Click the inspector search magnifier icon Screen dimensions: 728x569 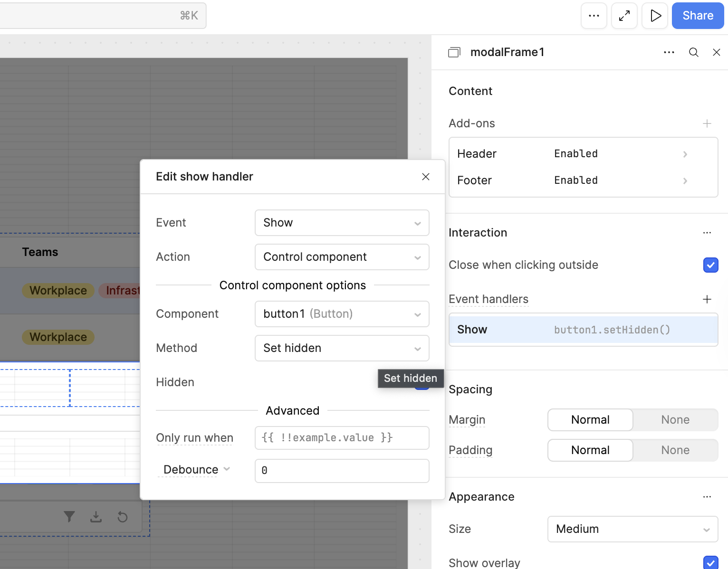[x=693, y=52]
